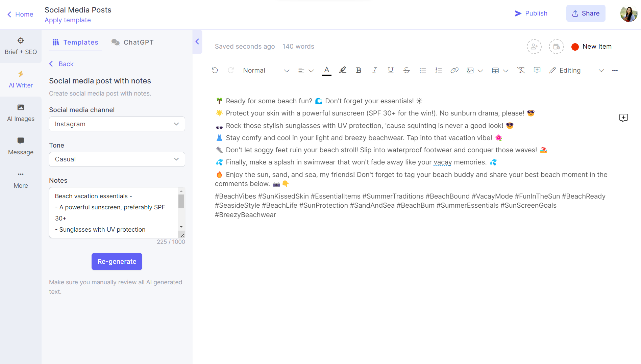Open the AI Images sidebar item
The width and height of the screenshot is (641, 364).
click(21, 113)
